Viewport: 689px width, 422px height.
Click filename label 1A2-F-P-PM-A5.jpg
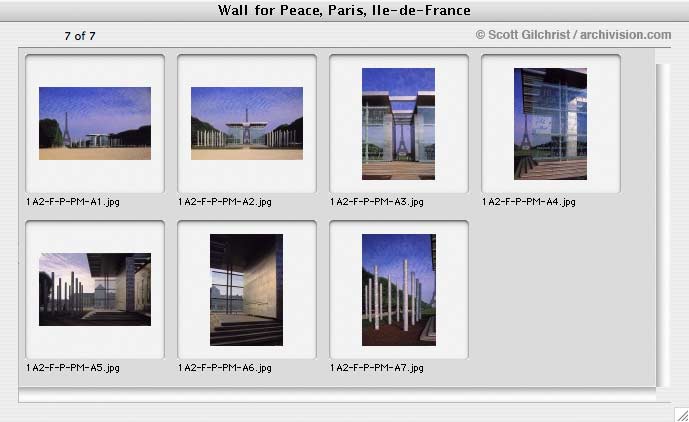coord(73,367)
